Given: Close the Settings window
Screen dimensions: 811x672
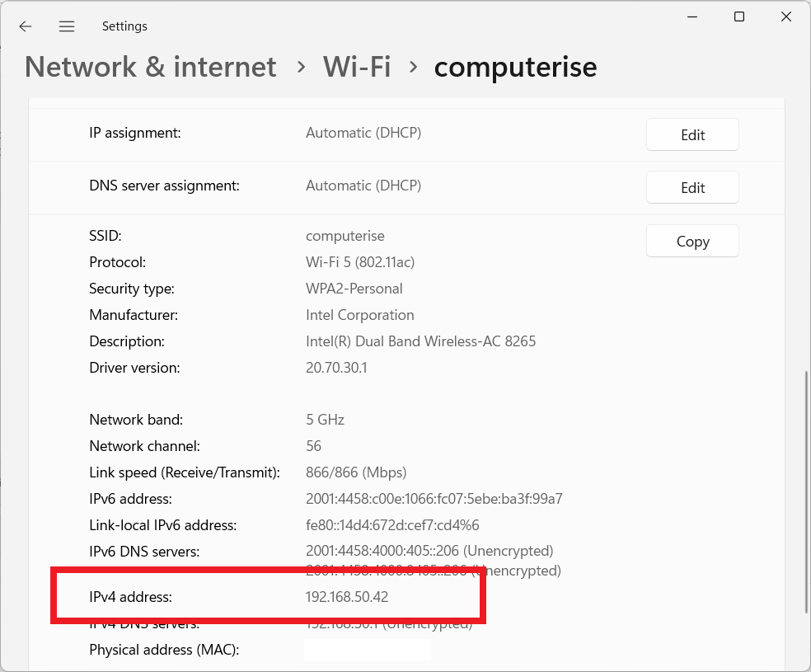Looking at the screenshot, I should pos(787,16).
